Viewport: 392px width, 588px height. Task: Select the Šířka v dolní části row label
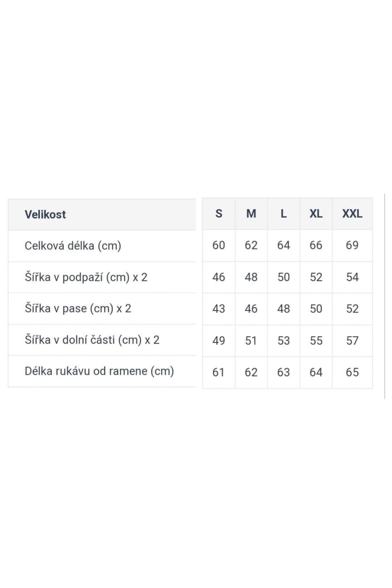pos(92,340)
